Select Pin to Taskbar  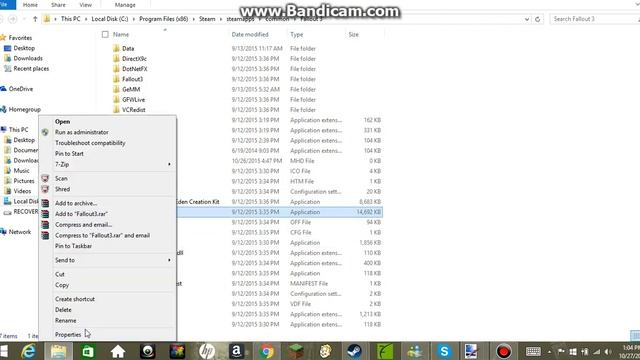tap(73, 246)
